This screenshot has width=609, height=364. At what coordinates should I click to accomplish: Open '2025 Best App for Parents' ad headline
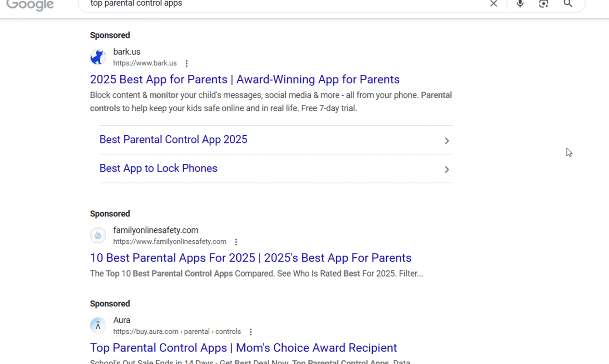pyautogui.click(x=245, y=79)
